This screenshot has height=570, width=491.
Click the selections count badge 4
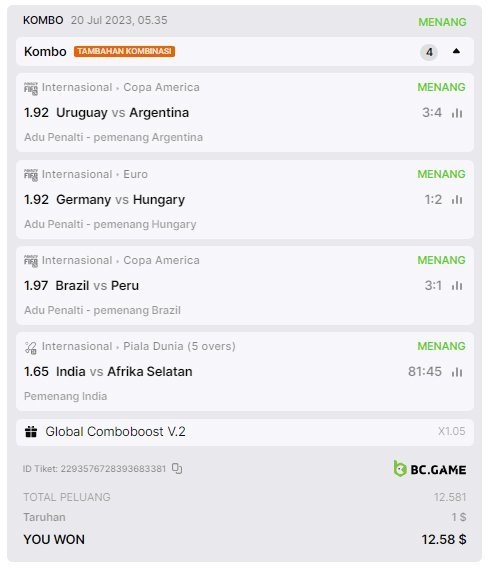(x=429, y=52)
